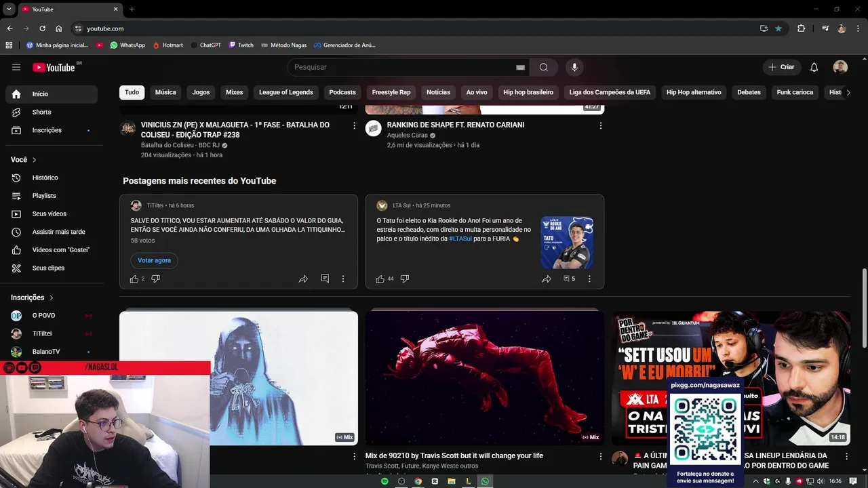Open options for Travis Scott 90210 mix
This screenshot has height=488, width=868.
(x=600, y=457)
